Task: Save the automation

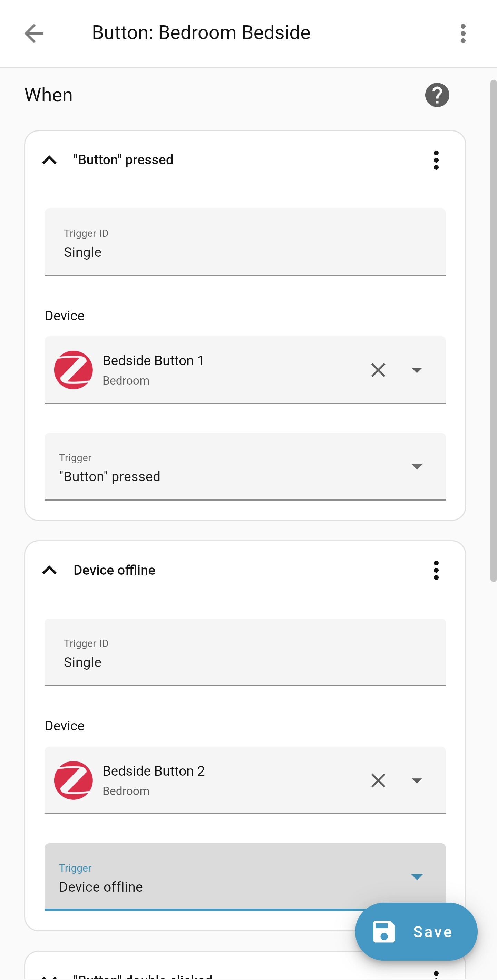Action: 416,932
